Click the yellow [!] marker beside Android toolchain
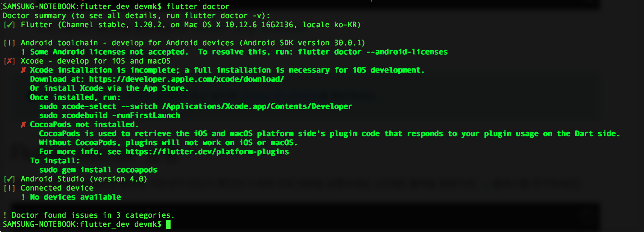644x232 pixels. click(x=10, y=43)
